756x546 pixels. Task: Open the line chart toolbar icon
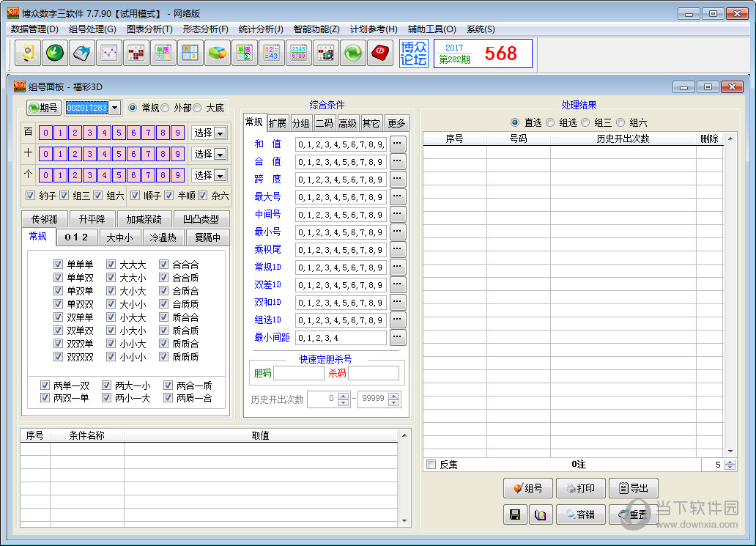coord(109,53)
